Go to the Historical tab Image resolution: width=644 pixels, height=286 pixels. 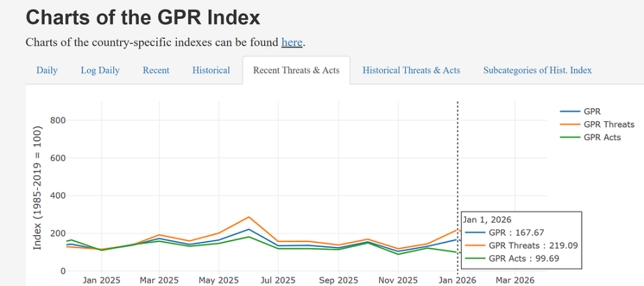[211, 70]
